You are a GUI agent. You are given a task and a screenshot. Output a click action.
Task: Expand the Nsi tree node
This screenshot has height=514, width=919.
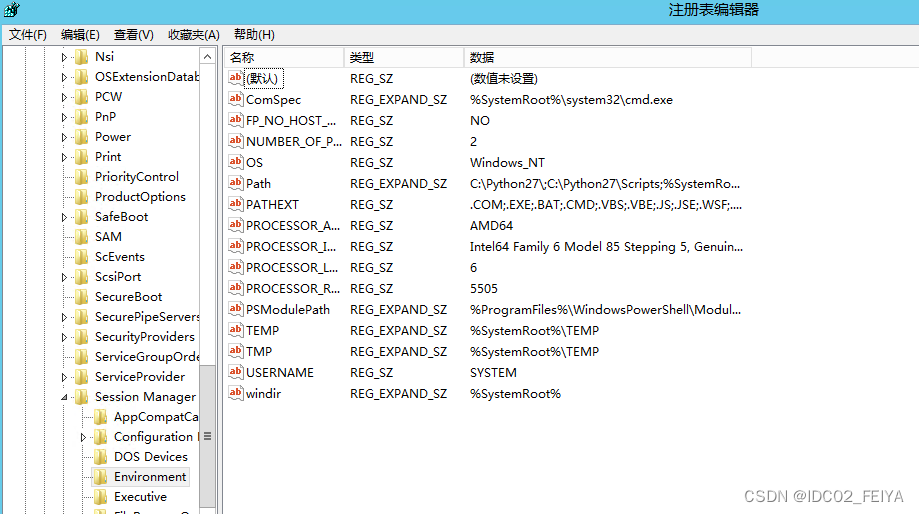[x=64, y=57]
